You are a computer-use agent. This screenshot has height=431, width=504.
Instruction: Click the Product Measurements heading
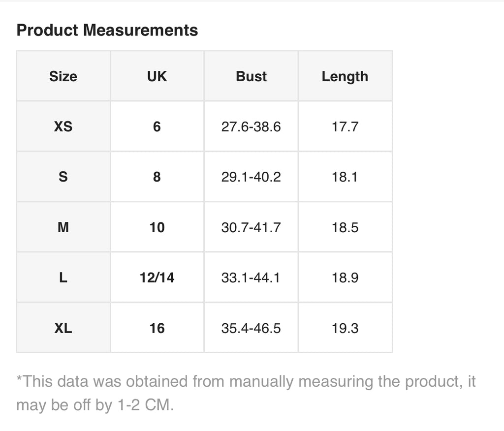(107, 30)
